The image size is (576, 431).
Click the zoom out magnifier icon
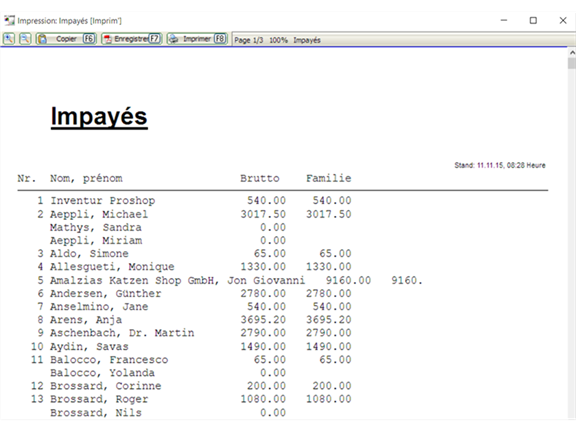(25, 39)
